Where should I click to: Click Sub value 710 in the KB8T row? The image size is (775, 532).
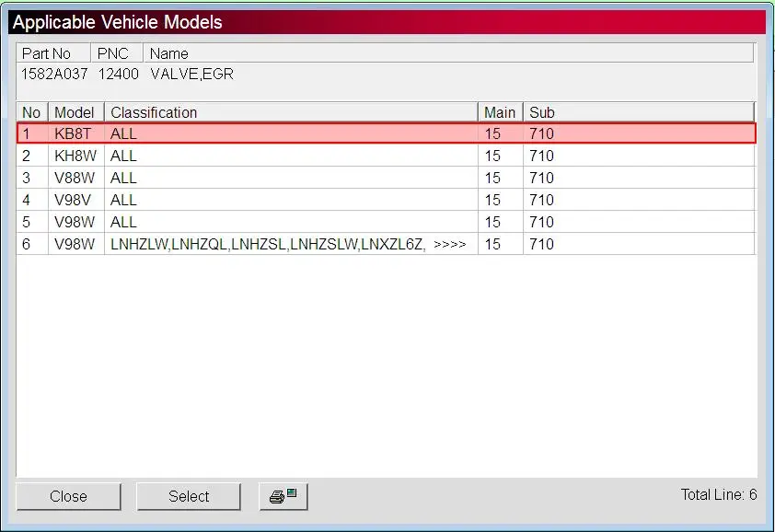pyautogui.click(x=542, y=134)
